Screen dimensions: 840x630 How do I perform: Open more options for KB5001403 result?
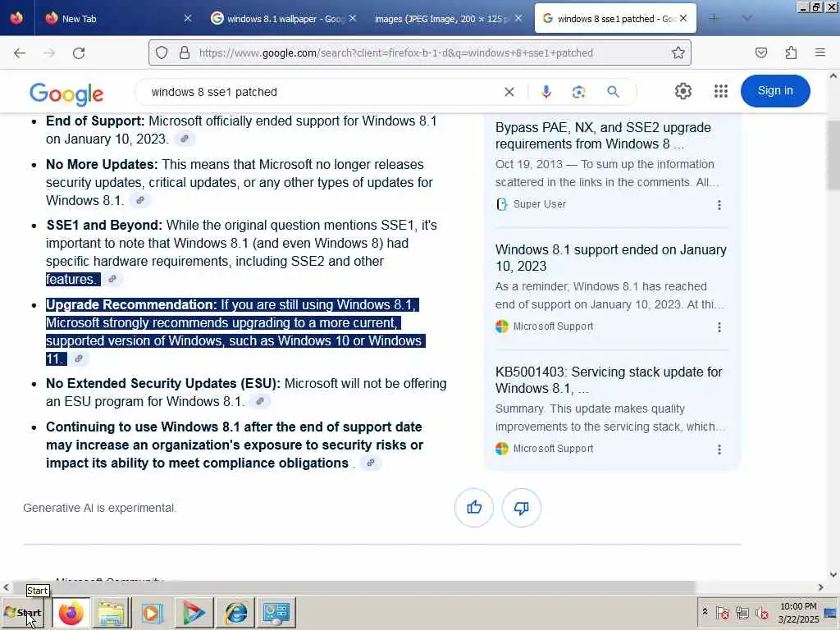(719, 449)
